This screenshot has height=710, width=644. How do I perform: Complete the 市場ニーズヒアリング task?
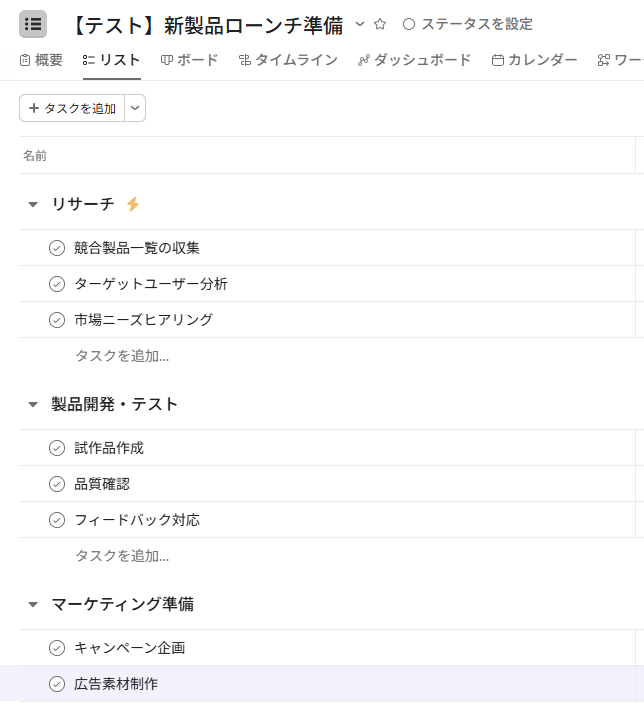tap(57, 320)
